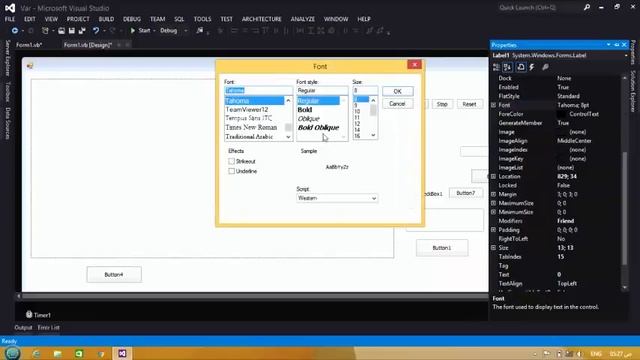
Task: Expand the Size property node
Action: (x=493, y=248)
